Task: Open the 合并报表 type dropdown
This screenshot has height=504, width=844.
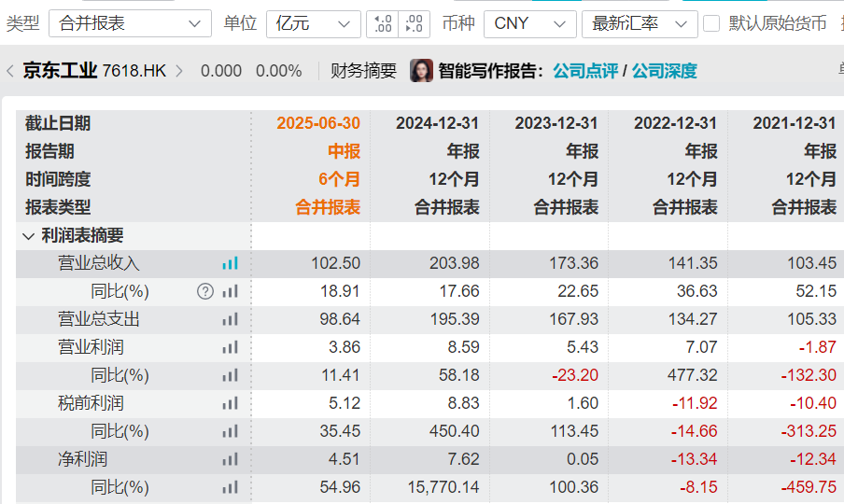Action: tap(130, 23)
